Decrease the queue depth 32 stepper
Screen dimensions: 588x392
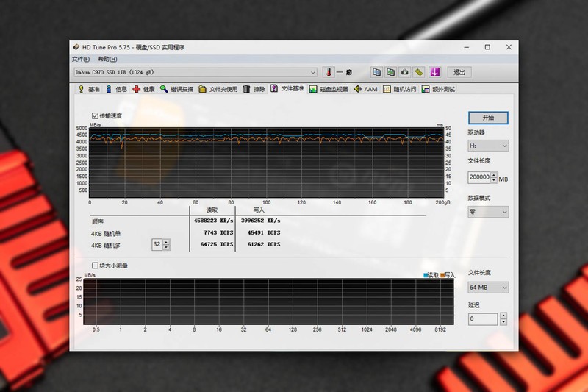tap(166, 248)
